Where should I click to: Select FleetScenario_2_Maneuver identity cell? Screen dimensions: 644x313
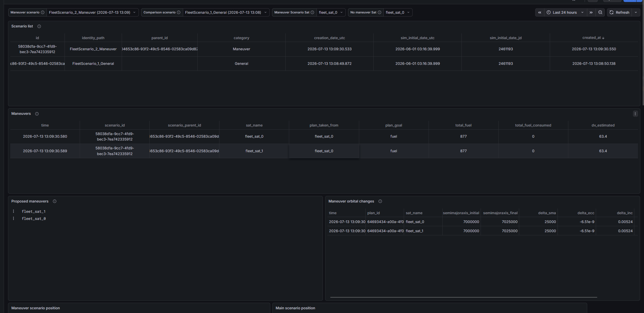(x=93, y=49)
